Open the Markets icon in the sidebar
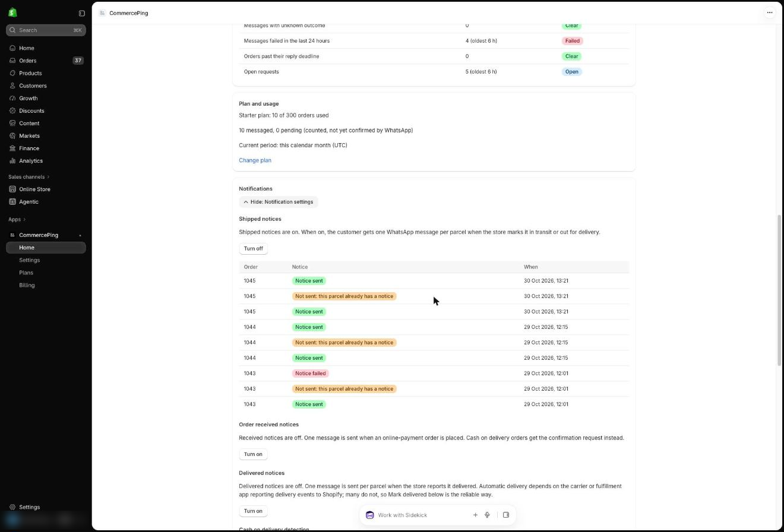The height and width of the screenshot is (532, 784). pyautogui.click(x=12, y=135)
